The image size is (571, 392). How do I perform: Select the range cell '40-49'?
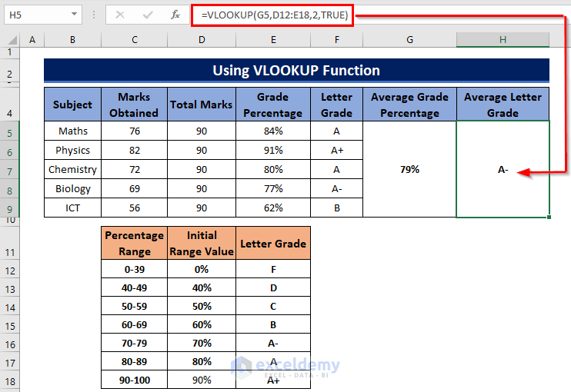[134, 287]
